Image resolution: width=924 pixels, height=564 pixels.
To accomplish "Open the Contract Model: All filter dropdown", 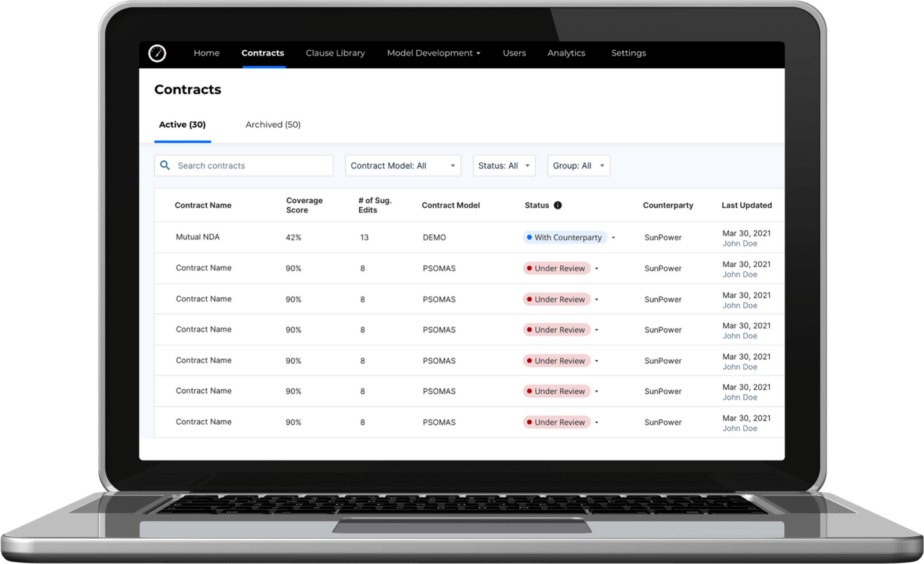I will point(402,165).
